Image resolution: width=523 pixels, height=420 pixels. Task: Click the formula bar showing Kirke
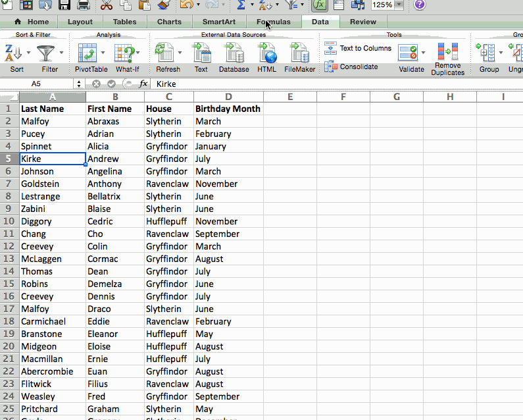click(336, 84)
